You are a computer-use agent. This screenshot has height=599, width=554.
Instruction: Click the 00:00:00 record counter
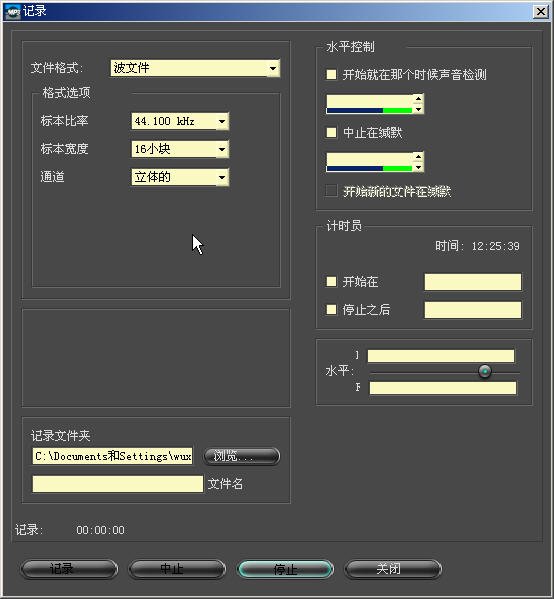click(x=100, y=530)
